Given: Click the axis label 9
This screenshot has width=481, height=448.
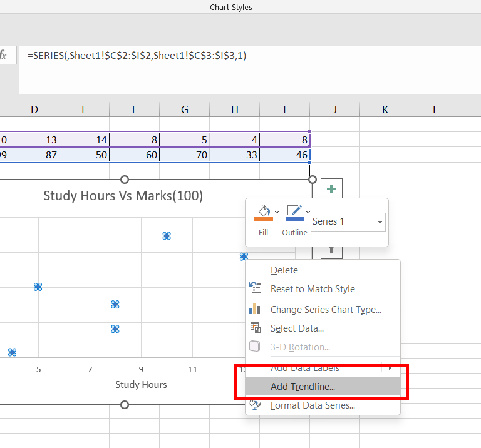Looking at the screenshot, I should (141, 370).
